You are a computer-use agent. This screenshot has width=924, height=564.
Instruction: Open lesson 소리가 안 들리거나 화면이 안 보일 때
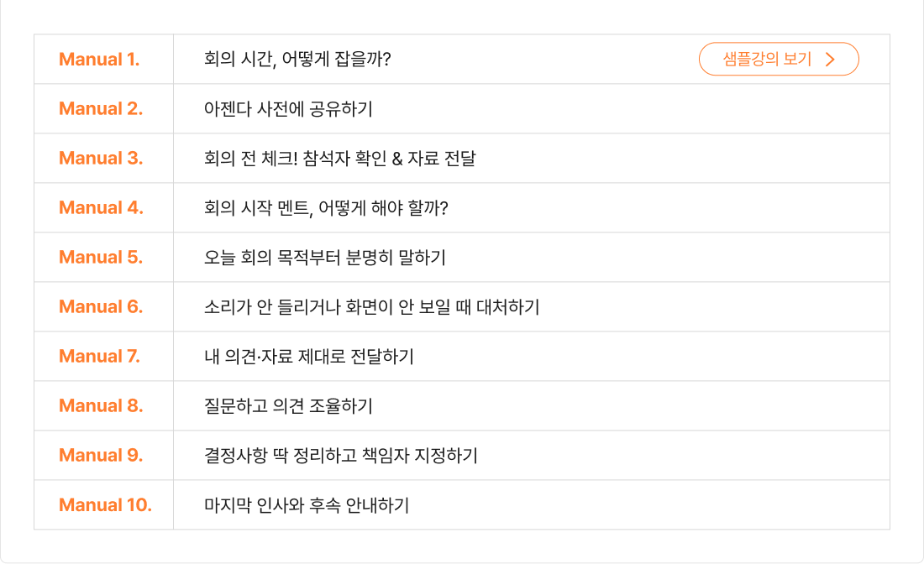click(x=371, y=306)
